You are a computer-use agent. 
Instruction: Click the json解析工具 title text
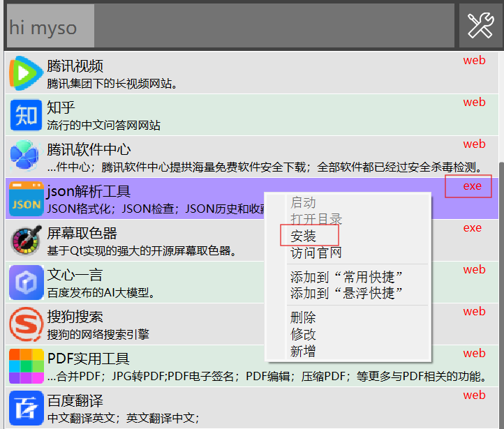89,191
